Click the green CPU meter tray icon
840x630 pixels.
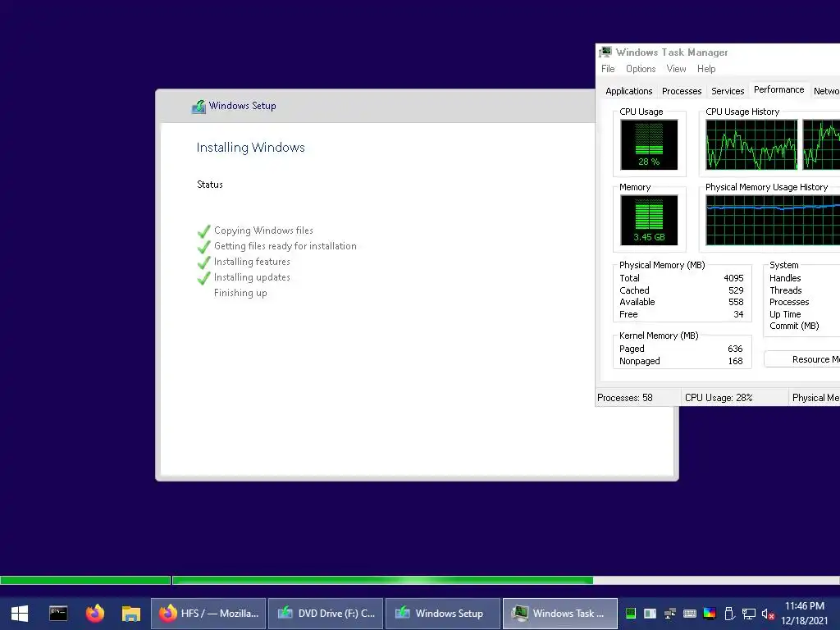[631, 614]
